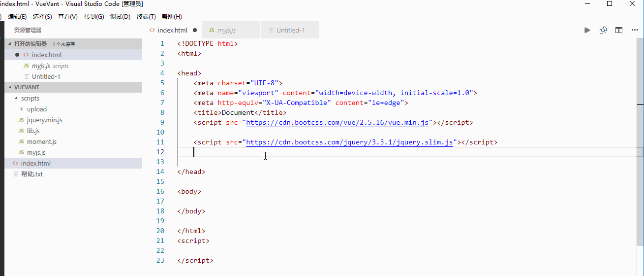This screenshot has height=276, width=644.
Task: Click the <title>Document</title> line
Action: pos(240,112)
